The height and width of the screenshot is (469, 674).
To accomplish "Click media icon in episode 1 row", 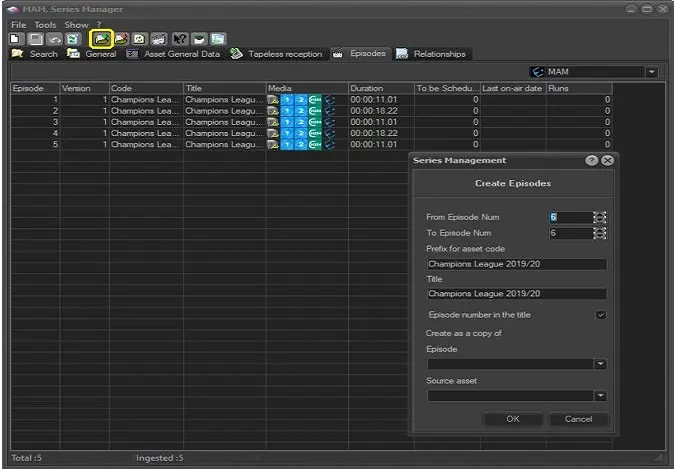I will 273,100.
